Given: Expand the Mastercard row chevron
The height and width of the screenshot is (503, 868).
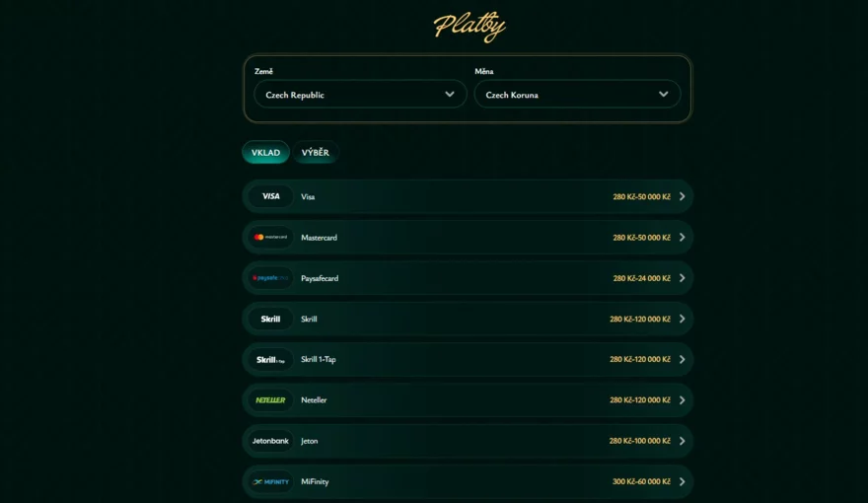Looking at the screenshot, I should (x=682, y=238).
